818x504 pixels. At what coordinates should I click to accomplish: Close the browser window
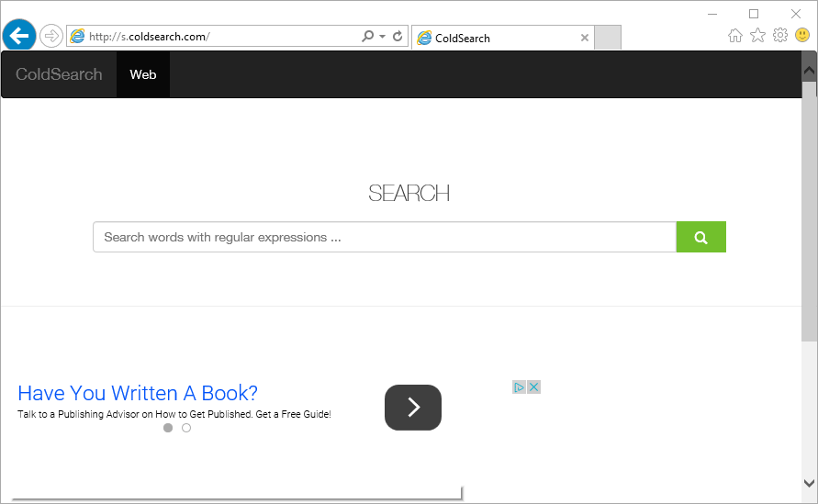click(796, 14)
